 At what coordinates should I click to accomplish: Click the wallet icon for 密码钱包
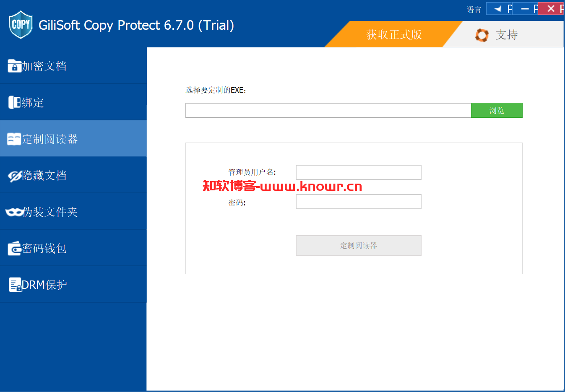pos(14,249)
